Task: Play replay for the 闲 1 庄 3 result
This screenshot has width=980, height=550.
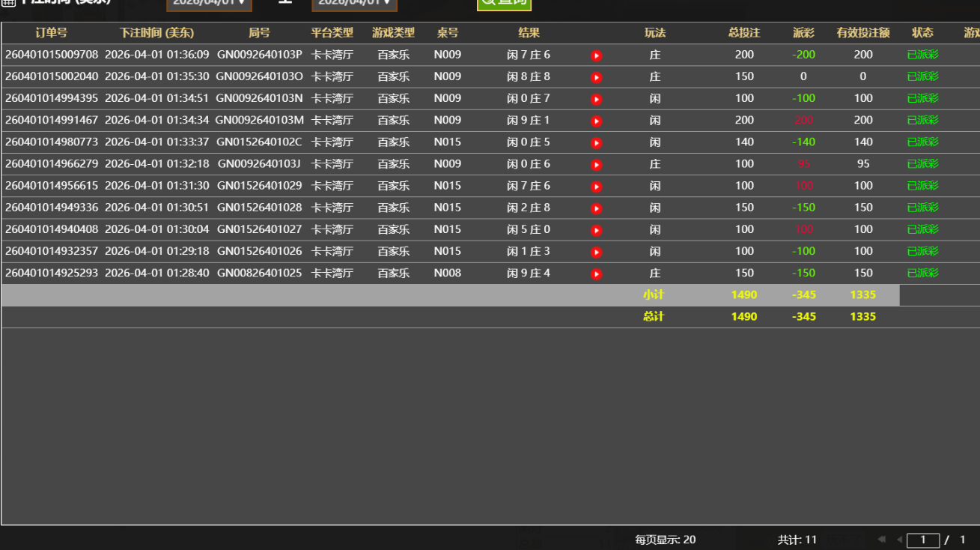Action: pos(596,252)
